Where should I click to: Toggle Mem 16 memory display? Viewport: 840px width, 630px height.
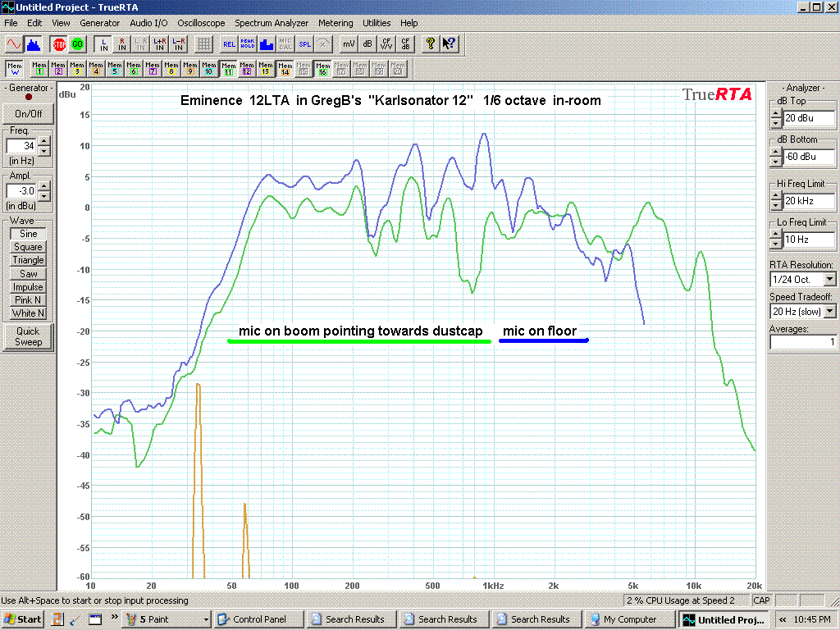[x=322, y=69]
